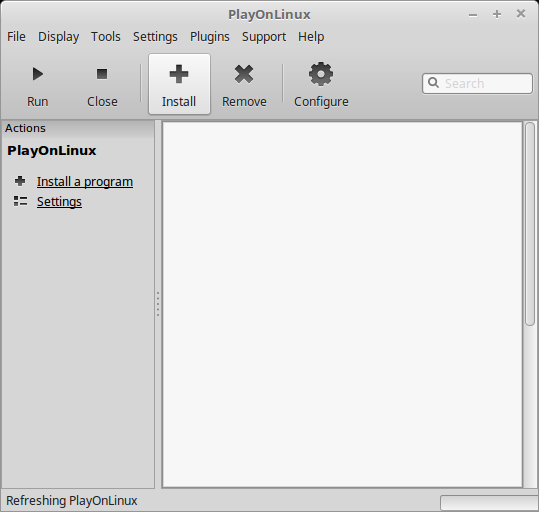Click the bold PlayOnLinux sidebar heading
539x512 pixels.
click(x=52, y=151)
